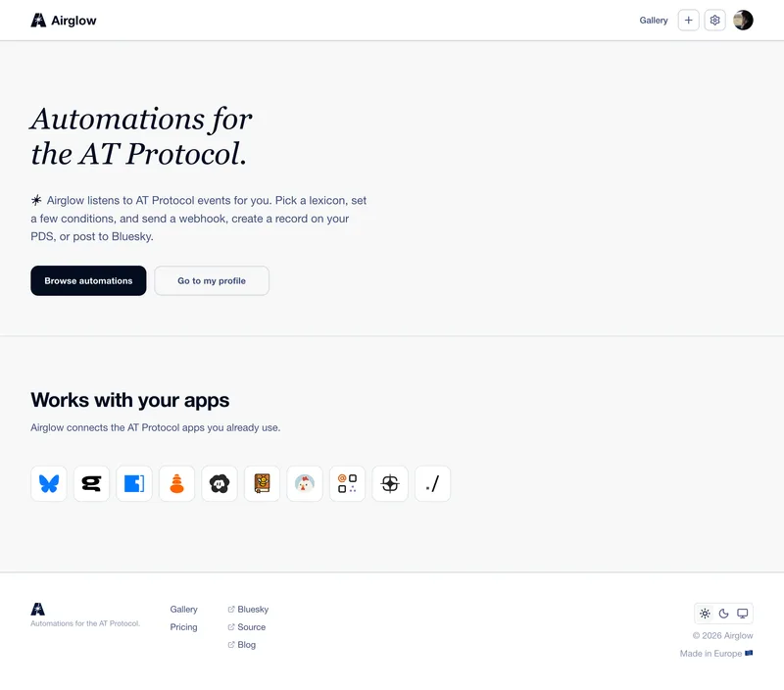Click the bee book app icon

click(262, 483)
